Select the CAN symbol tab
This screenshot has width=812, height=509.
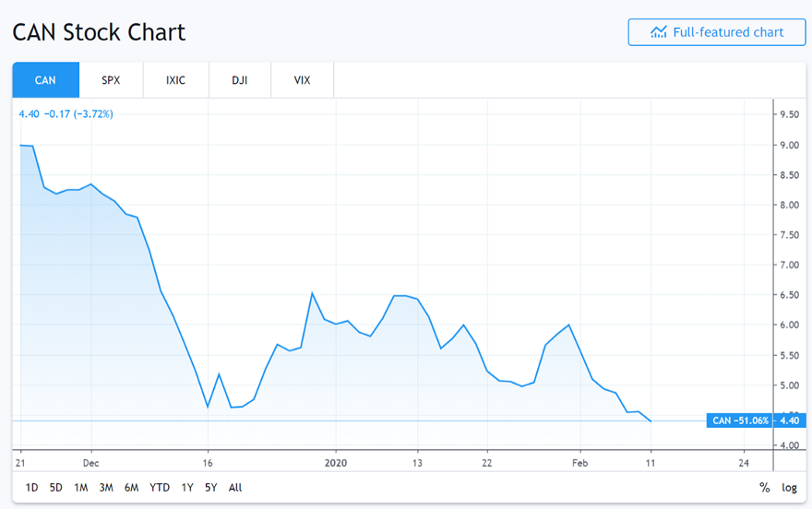point(45,80)
